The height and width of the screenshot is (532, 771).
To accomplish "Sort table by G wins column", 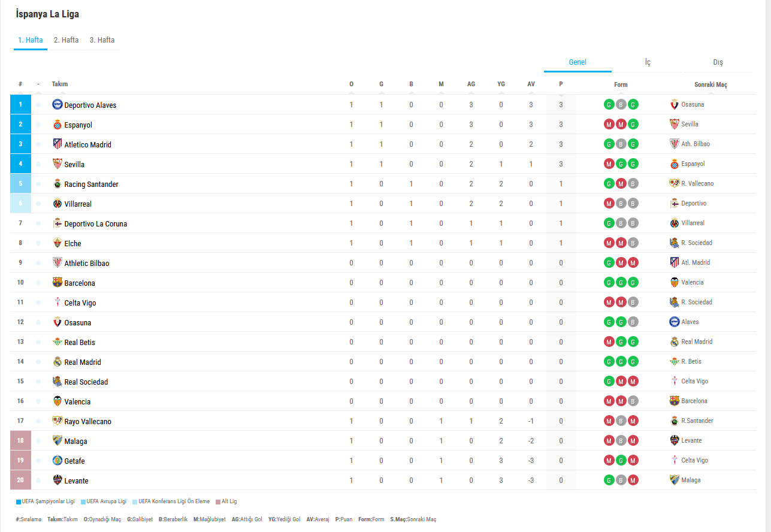I will [x=382, y=84].
